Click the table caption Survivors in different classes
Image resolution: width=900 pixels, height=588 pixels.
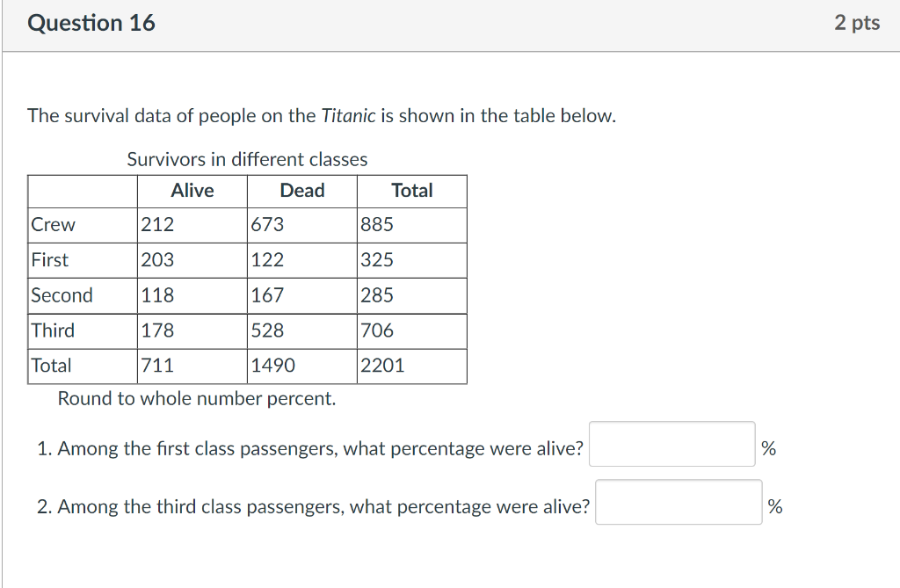[x=247, y=159]
